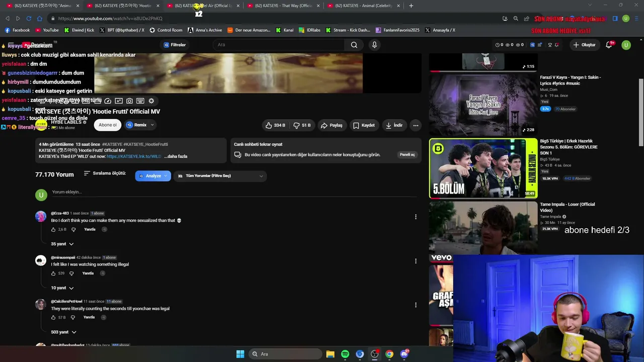This screenshot has height=362, width=644.
Task: Switch to the first KATSEYE "Anima" tab
Action: tap(43, 6)
